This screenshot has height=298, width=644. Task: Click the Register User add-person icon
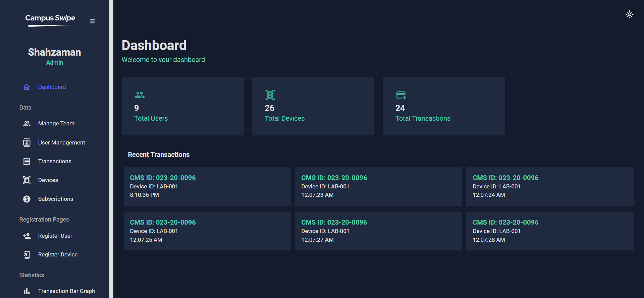point(27,236)
